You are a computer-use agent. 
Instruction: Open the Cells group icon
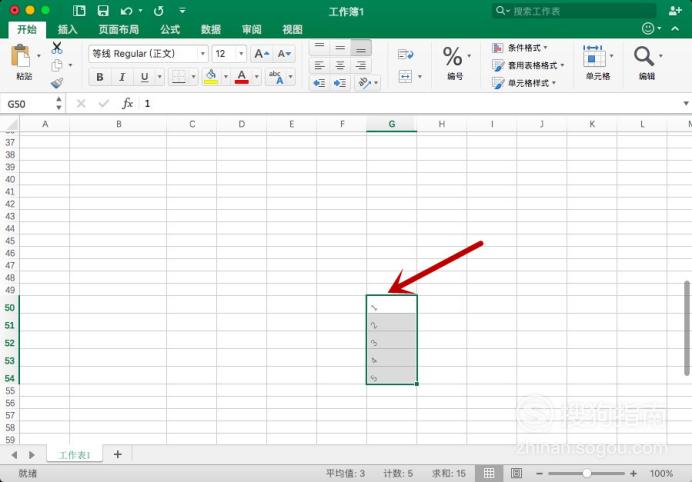coord(594,56)
